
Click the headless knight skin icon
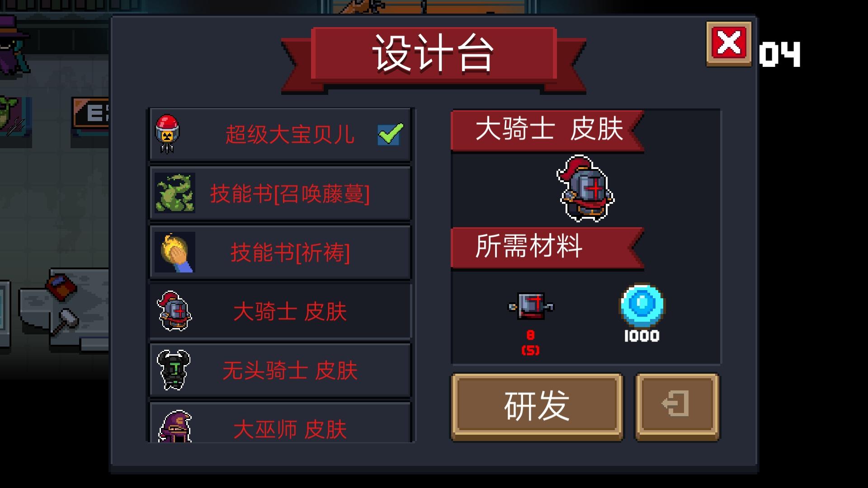pyautogui.click(x=174, y=370)
